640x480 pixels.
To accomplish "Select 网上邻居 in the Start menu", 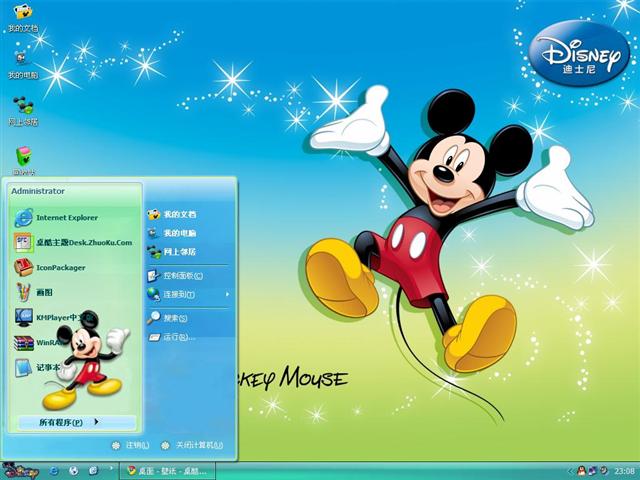I will click(178, 252).
